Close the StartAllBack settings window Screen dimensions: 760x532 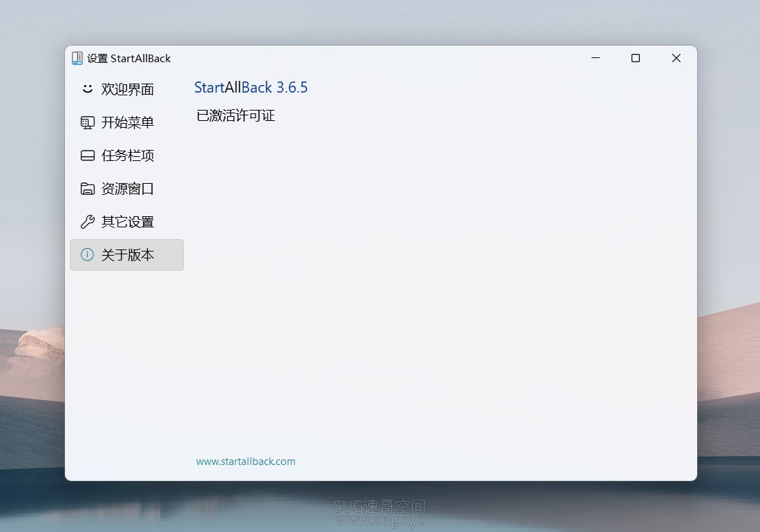(x=676, y=58)
